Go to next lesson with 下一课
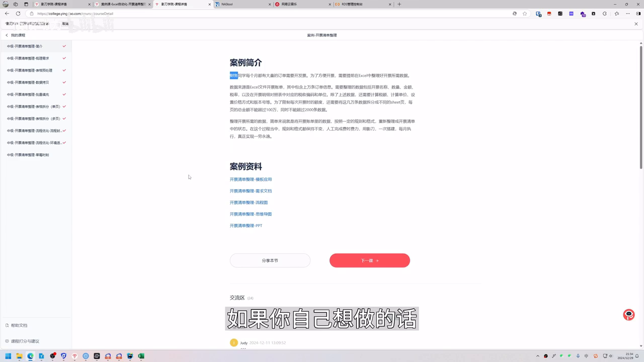This screenshot has width=644, height=362. click(370, 260)
